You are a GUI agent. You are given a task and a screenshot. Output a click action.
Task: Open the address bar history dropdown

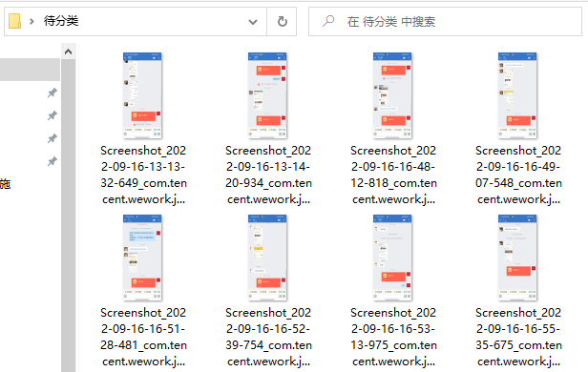click(x=253, y=22)
